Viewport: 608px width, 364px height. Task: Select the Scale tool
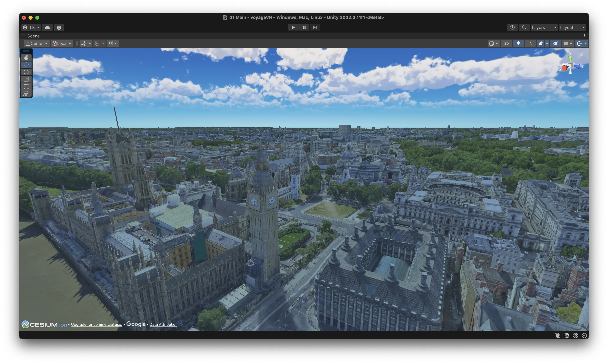26,79
